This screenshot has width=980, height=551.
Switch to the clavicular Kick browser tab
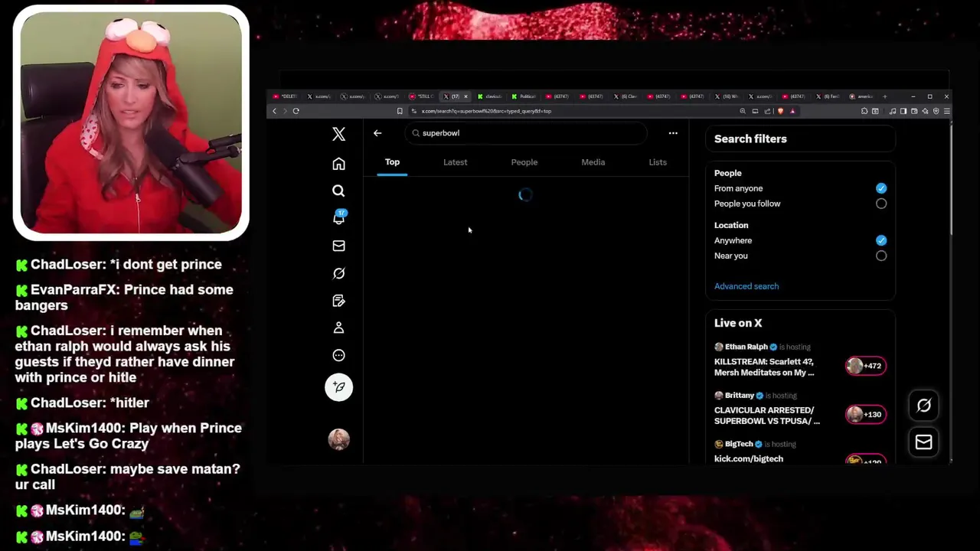tap(490, 96)
